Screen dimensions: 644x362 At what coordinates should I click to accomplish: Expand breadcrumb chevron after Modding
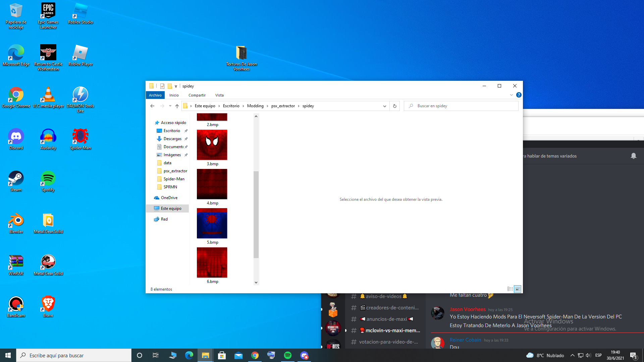pyautogui.click(x=267, y=106)
